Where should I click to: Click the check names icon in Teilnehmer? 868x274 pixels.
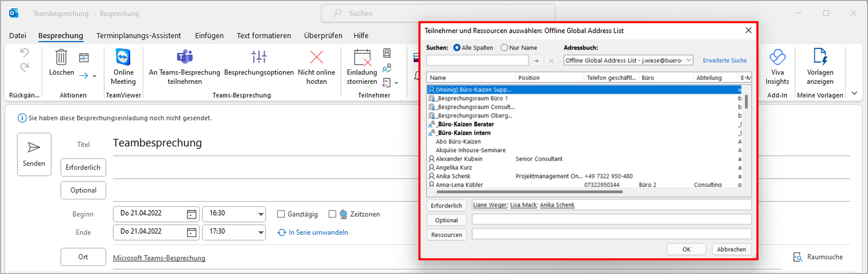tap(387, 68)
